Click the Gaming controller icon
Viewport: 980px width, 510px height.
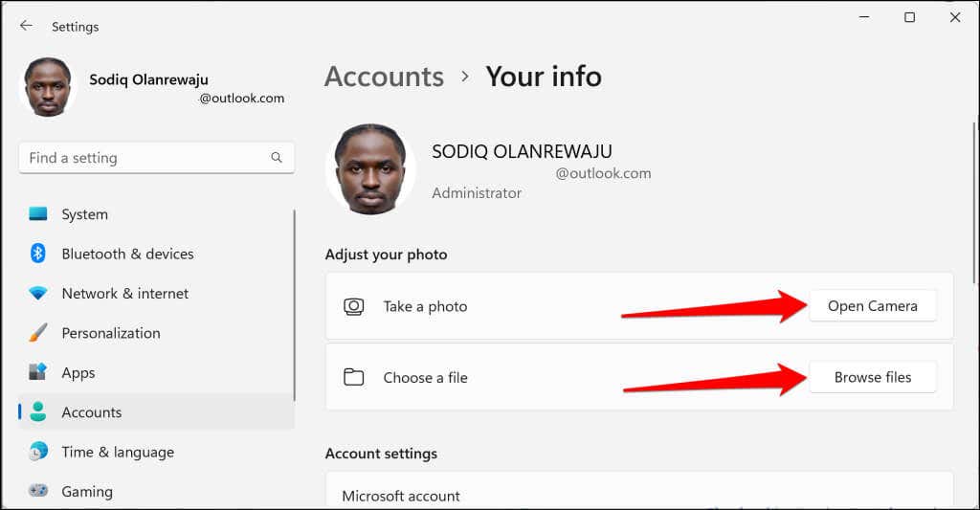point(38,491)
